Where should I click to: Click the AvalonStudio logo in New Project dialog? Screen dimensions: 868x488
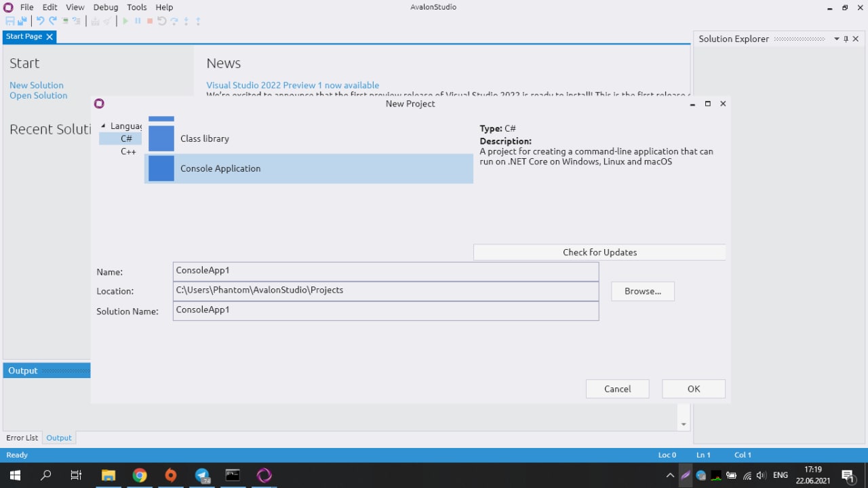click(99, 103)
